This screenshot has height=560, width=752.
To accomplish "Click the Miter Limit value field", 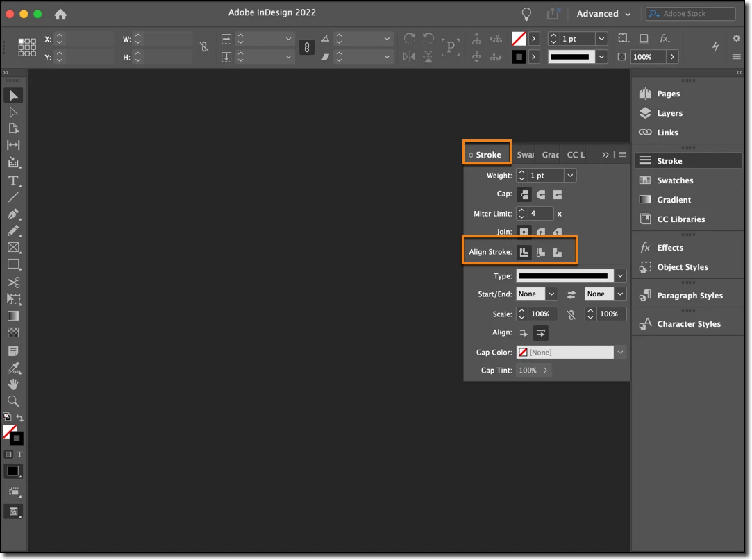I will pyautogui.click(x=540, y=214).
